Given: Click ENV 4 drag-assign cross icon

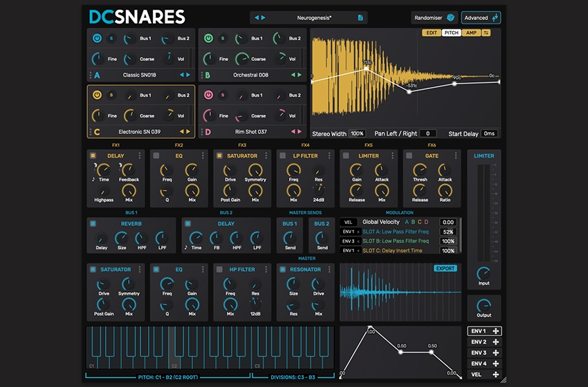Looking at the screenshot, I should coord(495,364).
